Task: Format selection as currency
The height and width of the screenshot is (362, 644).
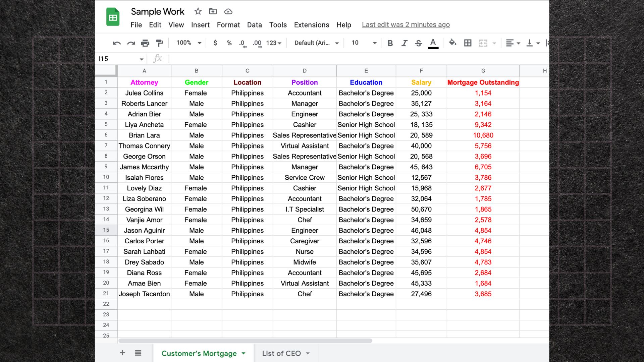Action: 215,43
